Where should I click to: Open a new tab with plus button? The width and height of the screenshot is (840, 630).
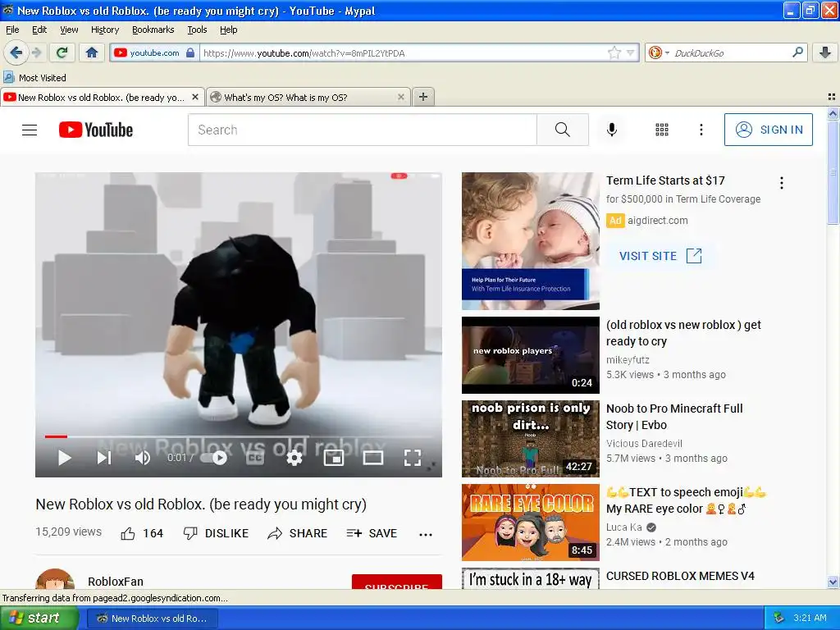423,97
